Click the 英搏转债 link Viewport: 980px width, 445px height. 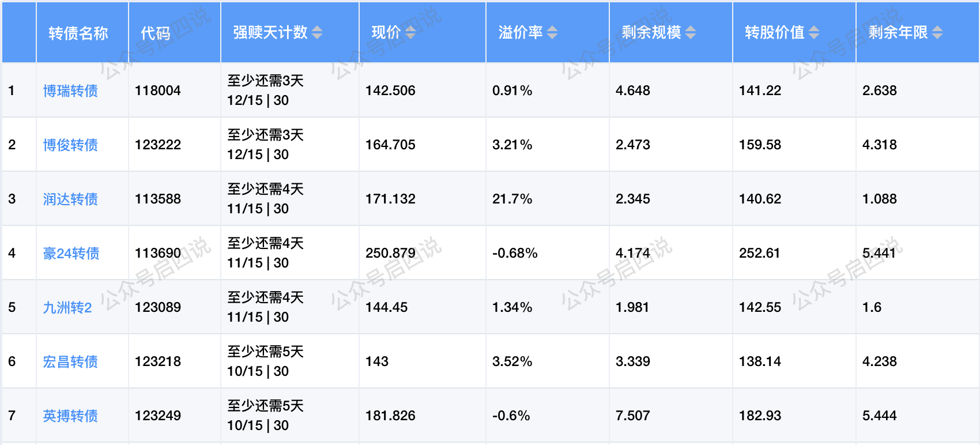pos(70,416)
